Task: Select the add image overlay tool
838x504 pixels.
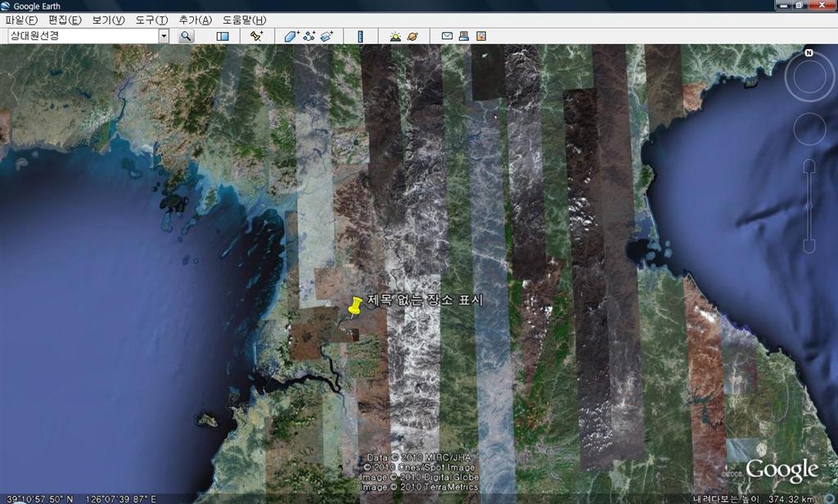Action: tap(327, 36)
